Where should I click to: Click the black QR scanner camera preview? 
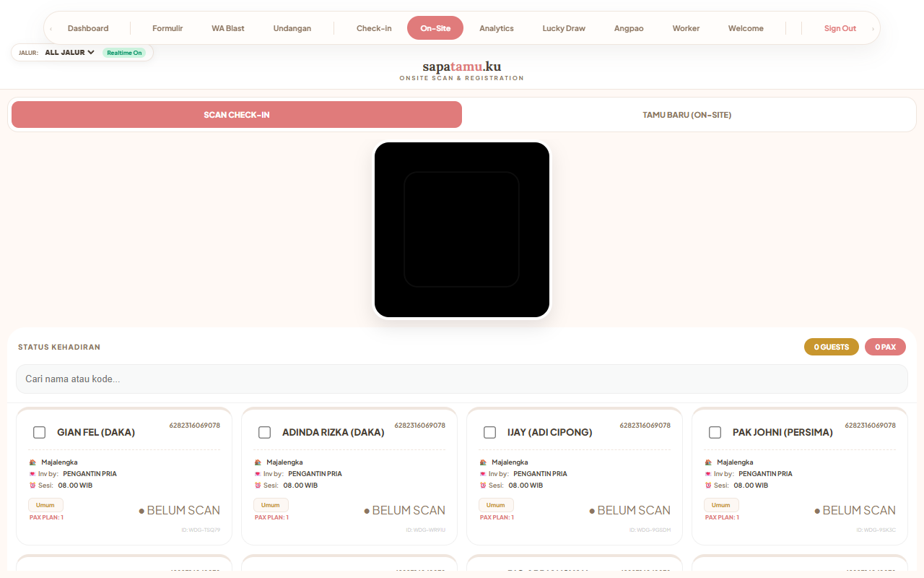462,230
